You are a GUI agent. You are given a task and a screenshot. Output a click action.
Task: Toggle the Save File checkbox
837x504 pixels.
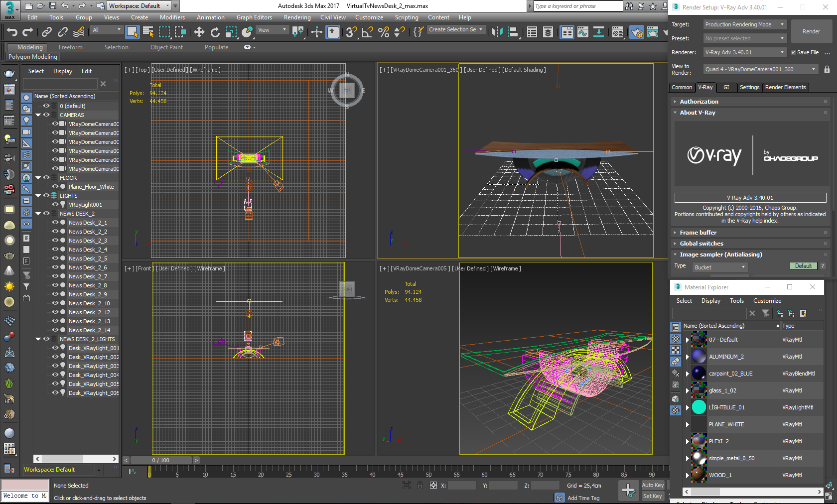click(x=794, y=52)
